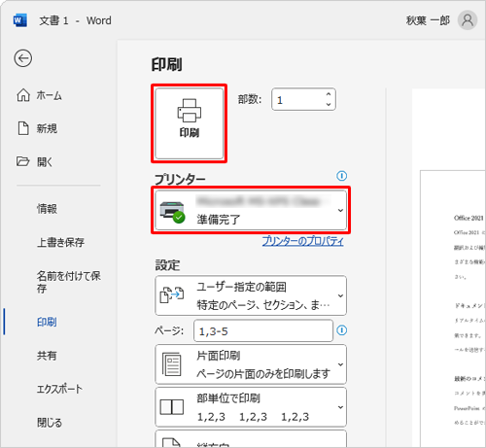This screenshot has width=486, height=448.
Task: Open the printer selection dropdown showing 準備完了
Action: tap(251, 210)
